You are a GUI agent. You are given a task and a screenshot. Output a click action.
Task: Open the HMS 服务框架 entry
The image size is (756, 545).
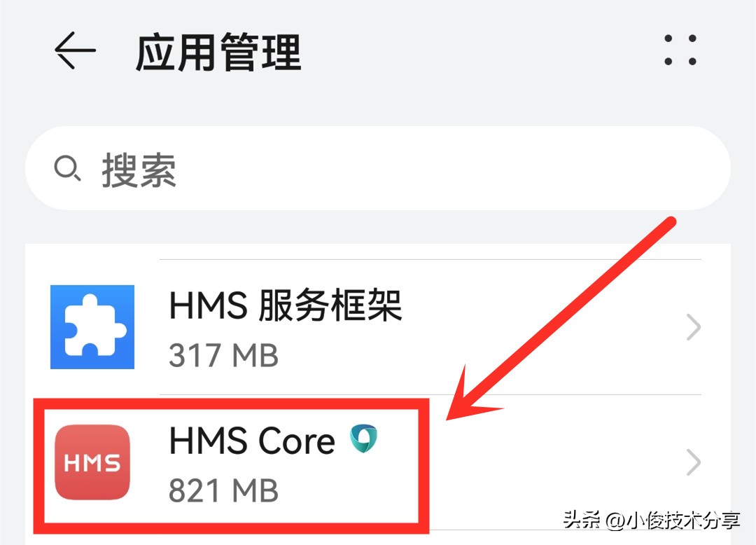378,327
